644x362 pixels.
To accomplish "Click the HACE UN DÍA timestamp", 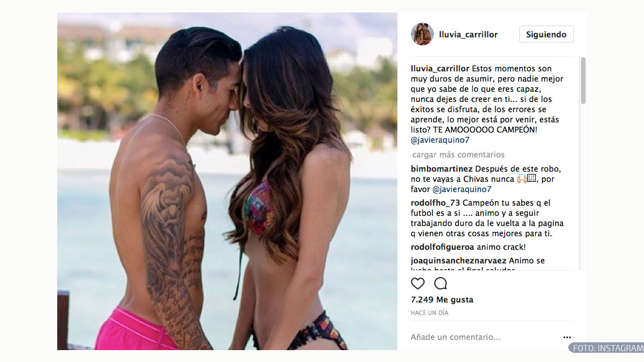I will pos(430,313).
